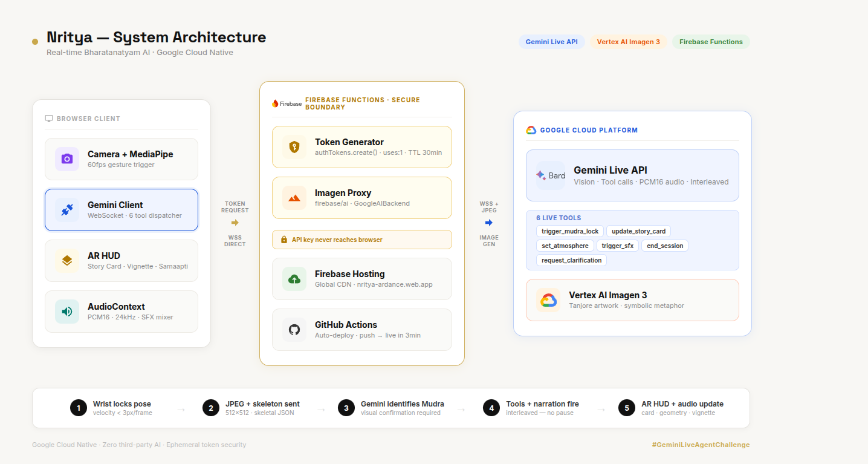This screenshot has height=464, width=868.
Task: Click the Google Cloud icon in Vertex AI Imagen 3
Action: (x=548, y=300)
